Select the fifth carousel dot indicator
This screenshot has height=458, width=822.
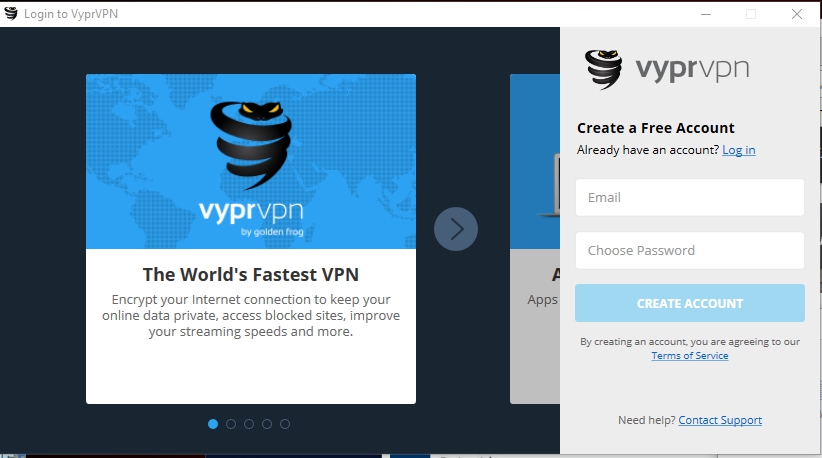pyautogui.click(x=285, y=424)
